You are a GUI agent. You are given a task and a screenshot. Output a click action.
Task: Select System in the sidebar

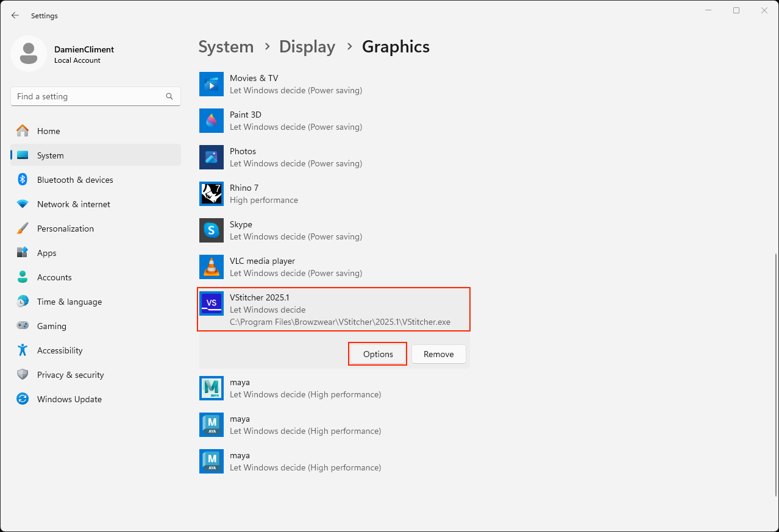point(96,155)
